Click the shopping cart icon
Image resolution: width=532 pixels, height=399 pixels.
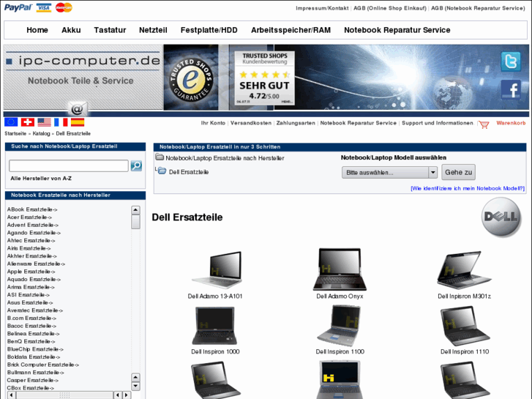484,124
